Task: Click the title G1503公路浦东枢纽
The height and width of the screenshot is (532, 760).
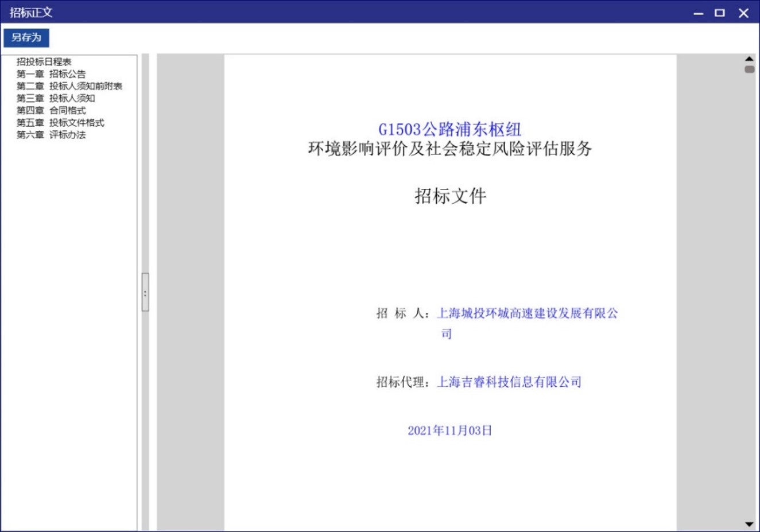Action: coord(449,130)
